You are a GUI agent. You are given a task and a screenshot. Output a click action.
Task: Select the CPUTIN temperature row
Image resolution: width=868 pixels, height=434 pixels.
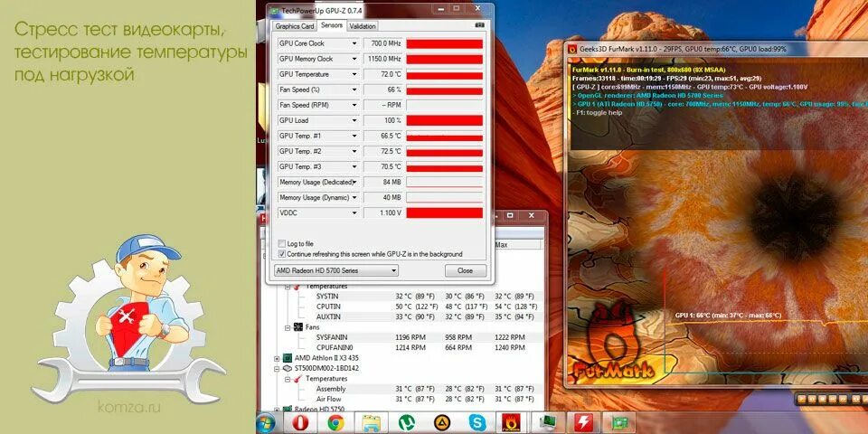tap(426, 307)
